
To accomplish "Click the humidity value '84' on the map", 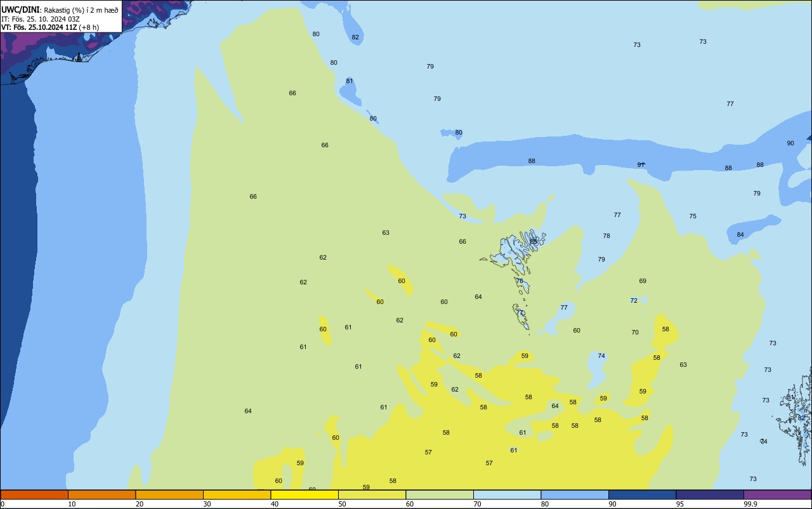I will point(740,235).
